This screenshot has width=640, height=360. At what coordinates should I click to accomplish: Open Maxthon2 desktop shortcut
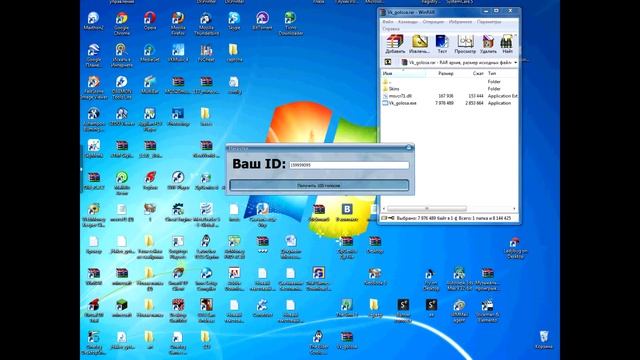point(93,21)
